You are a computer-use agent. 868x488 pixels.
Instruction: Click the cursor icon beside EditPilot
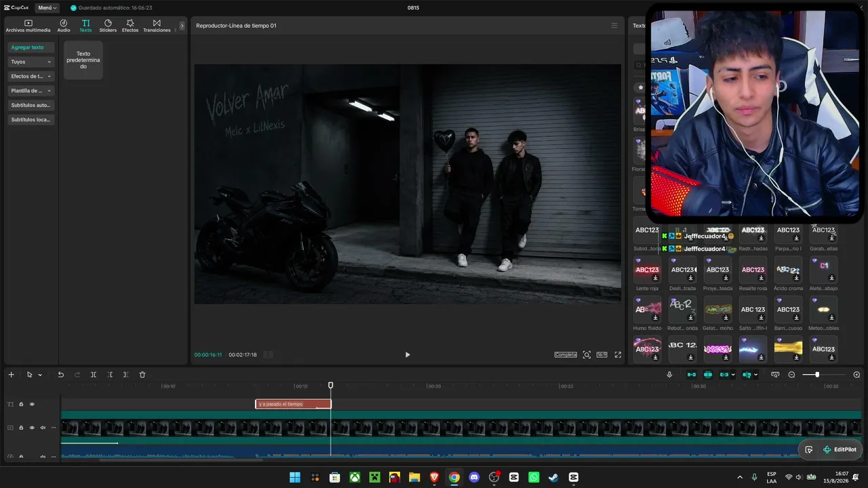click(x=809, y=449)
